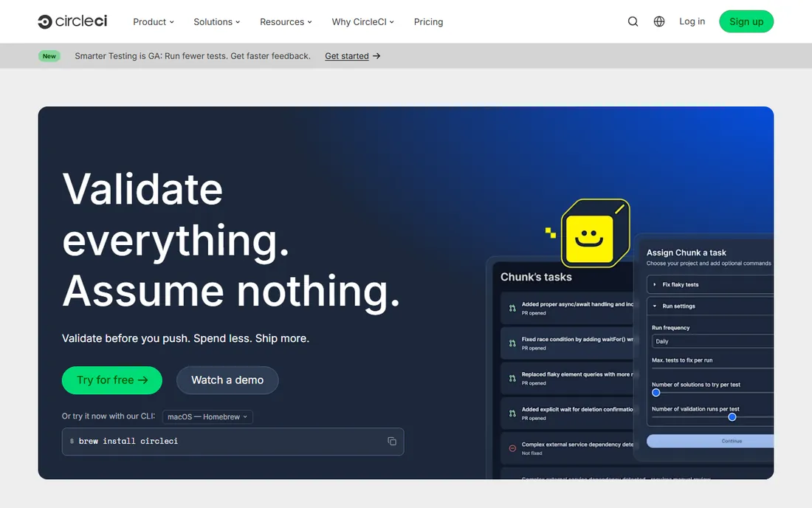Click PR icon beside async/await handling task
The width and height of the screenshot is (812, 508).
tap(512, 308)
